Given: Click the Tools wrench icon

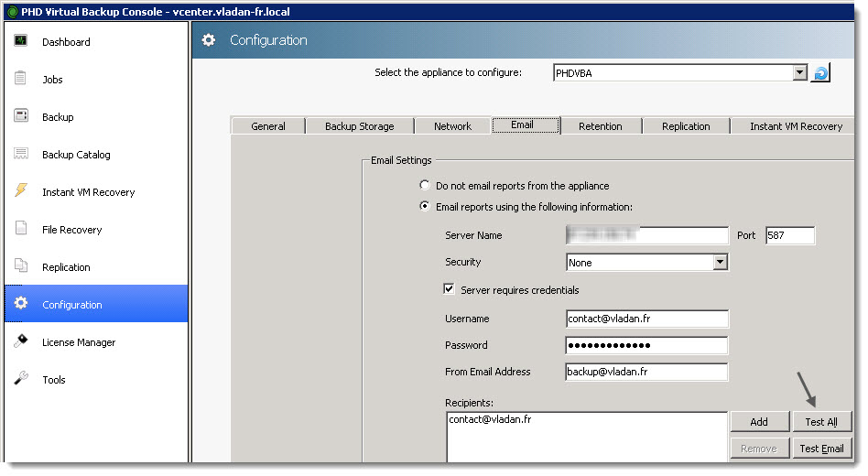Looking at the screenshot, I should [21, 378].
